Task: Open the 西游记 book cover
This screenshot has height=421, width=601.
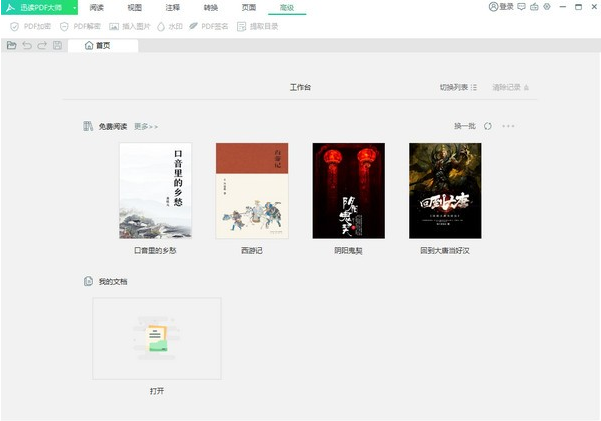Action: pos(252,190)
